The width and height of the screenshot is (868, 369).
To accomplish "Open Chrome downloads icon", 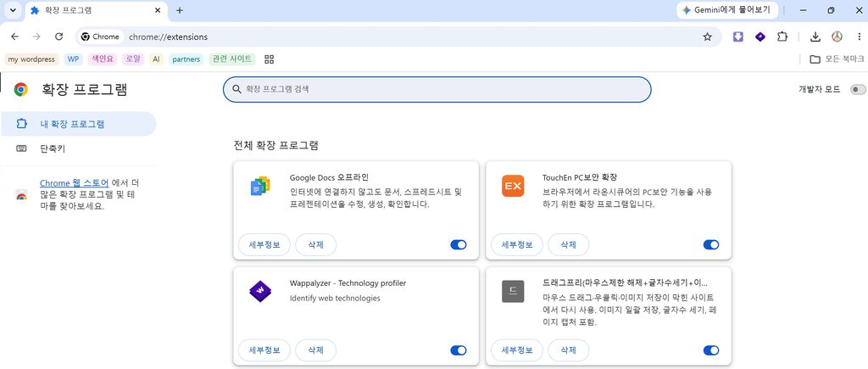I will point(815,37).
